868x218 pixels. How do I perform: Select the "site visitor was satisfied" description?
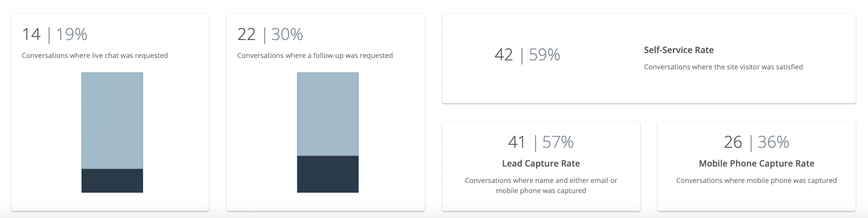723,67
